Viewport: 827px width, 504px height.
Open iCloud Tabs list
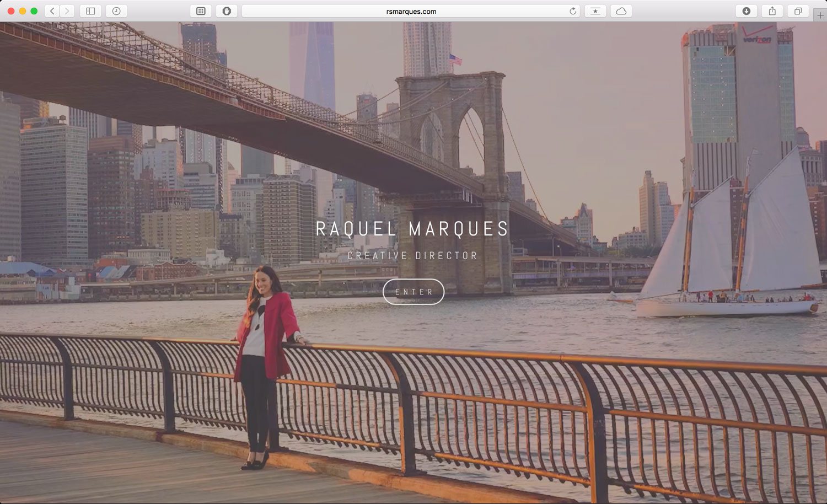[621, 11]
